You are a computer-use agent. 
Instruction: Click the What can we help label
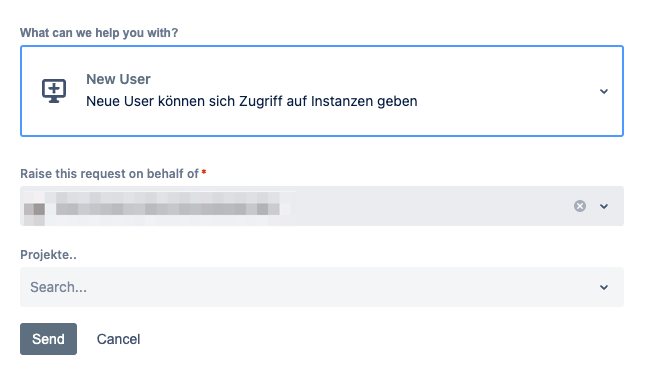(99, 33)
